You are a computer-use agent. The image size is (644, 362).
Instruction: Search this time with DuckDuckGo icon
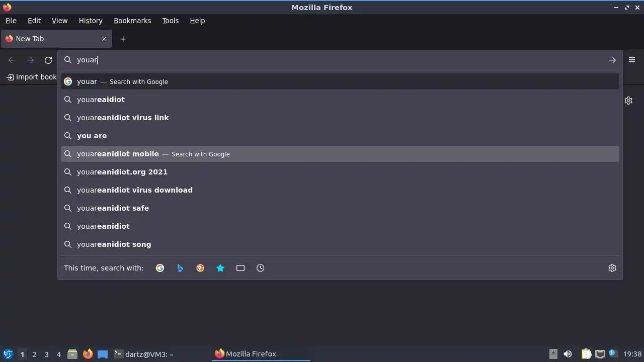tap(200, 268)
